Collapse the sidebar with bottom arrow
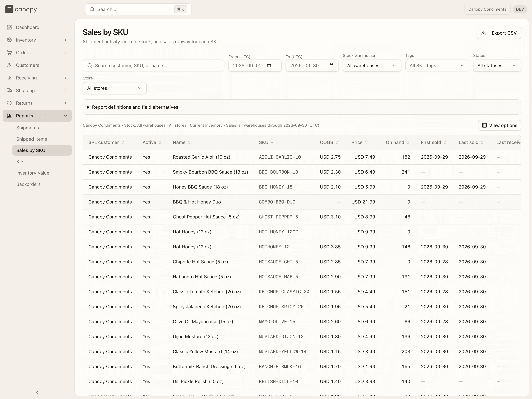Viewport: 532px width, 399px height. tap(37, 392)
